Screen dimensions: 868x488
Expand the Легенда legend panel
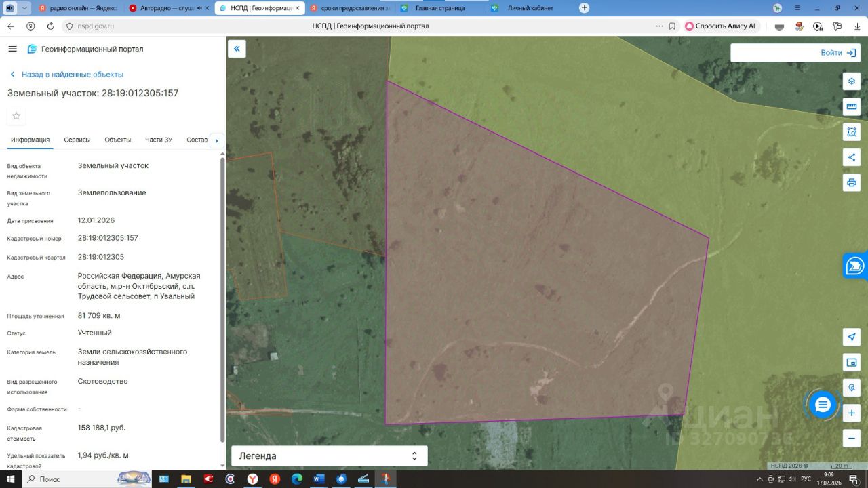pos(330,456)
